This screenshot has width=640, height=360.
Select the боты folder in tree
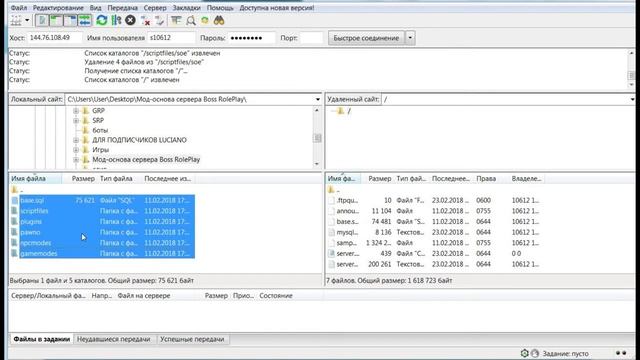pos(100,130)
